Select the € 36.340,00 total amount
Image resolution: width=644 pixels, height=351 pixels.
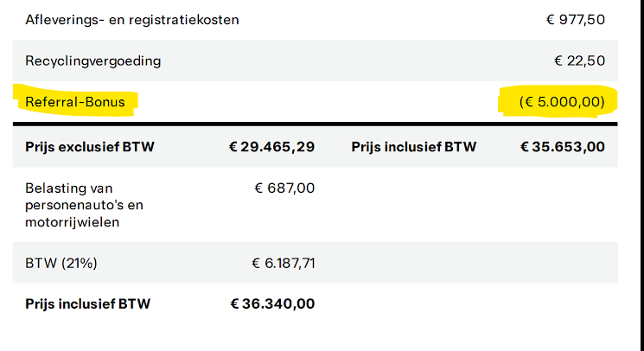click(272, 303)
